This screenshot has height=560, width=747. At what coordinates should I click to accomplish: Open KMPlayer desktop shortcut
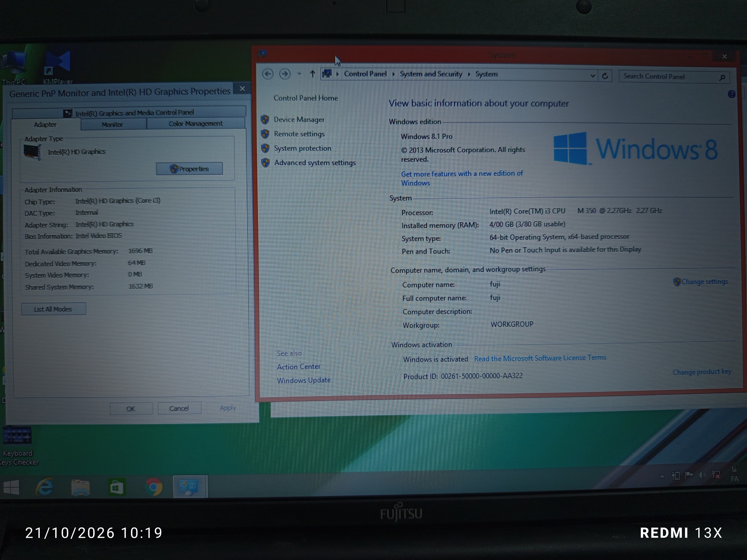[58, 67]
